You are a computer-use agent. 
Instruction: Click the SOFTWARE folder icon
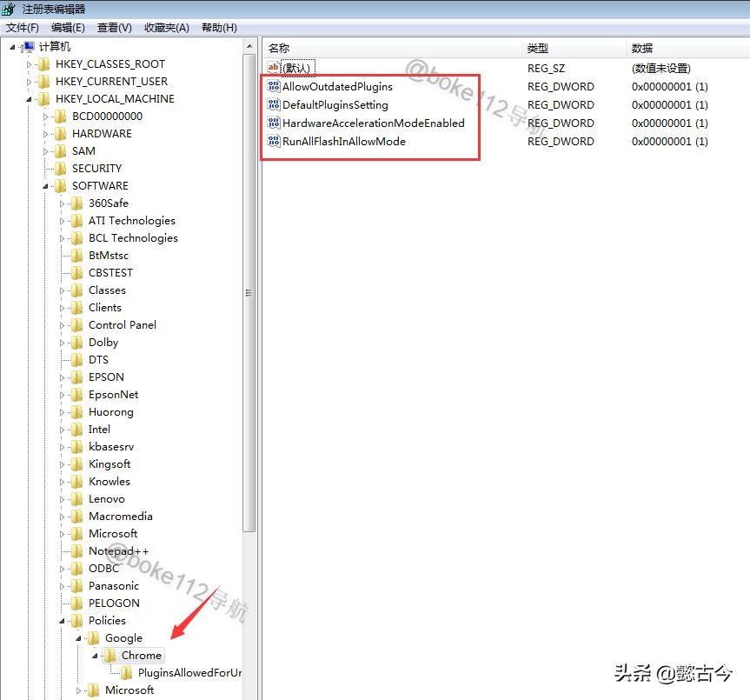[60, 185]
